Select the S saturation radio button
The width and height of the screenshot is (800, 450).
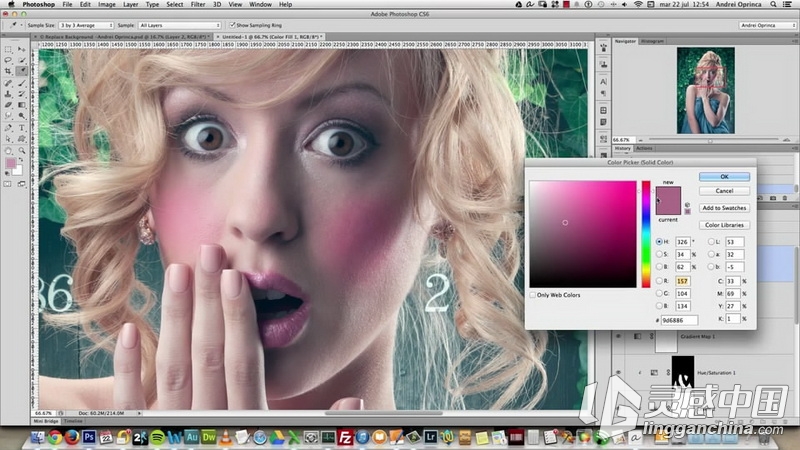point(659,254)
